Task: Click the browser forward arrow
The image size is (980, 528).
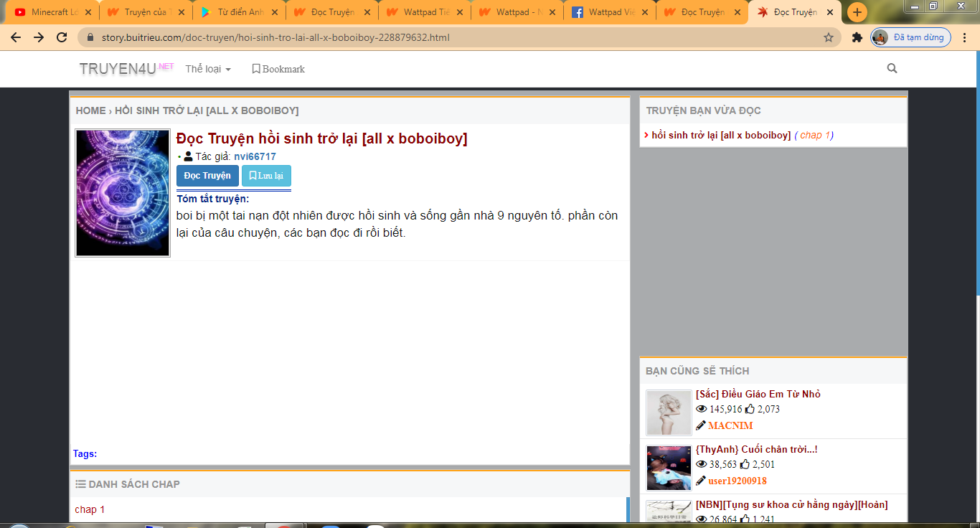Action: [x=39, y=37]
